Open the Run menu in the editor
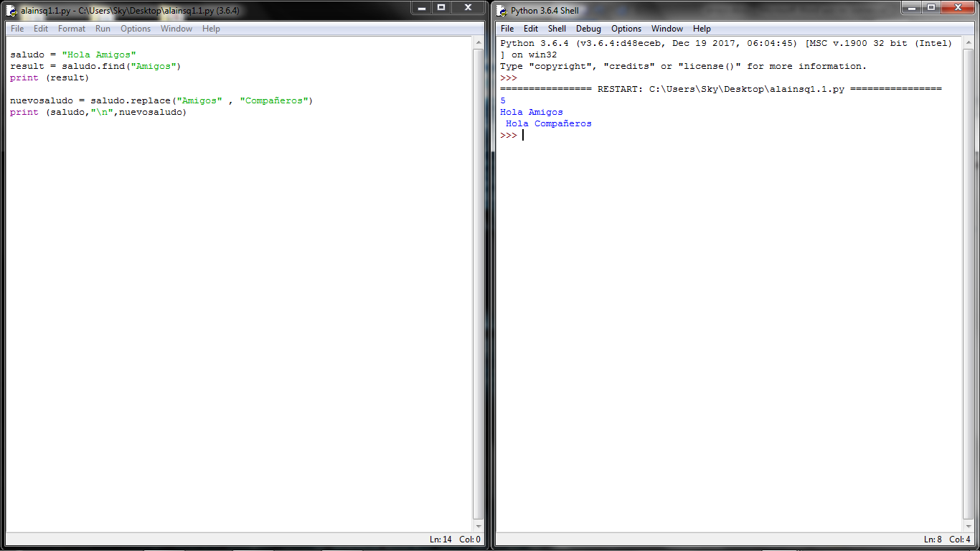 tap(103, 29)
